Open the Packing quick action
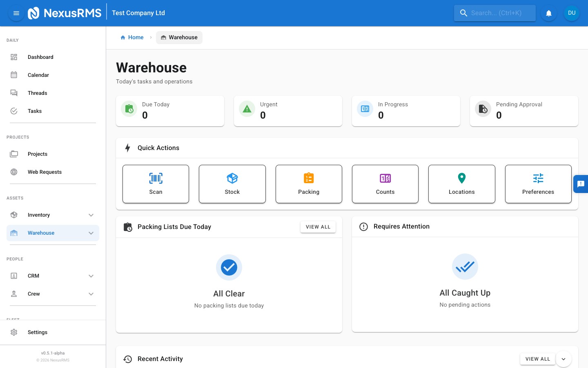This screenshot has height=368, width=588. (x=309, y=184)
